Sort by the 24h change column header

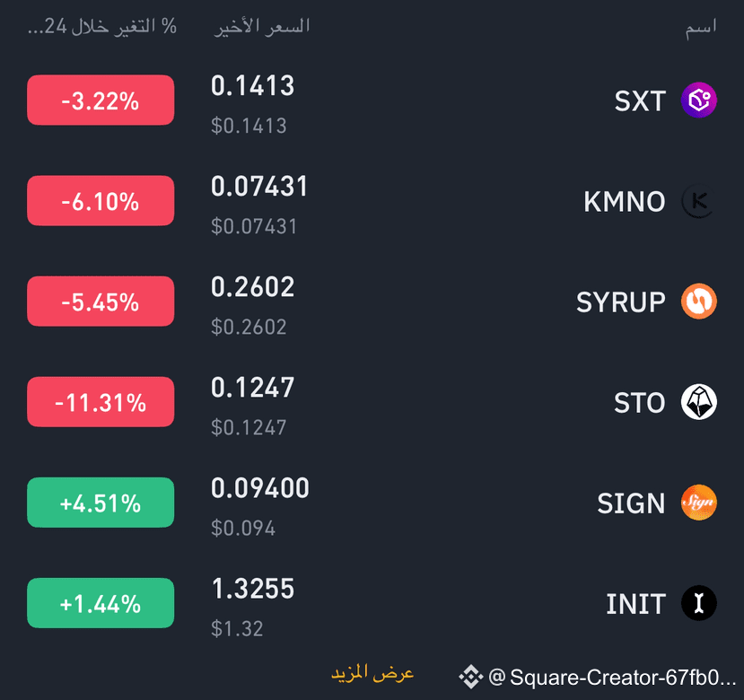pos(102,27)
